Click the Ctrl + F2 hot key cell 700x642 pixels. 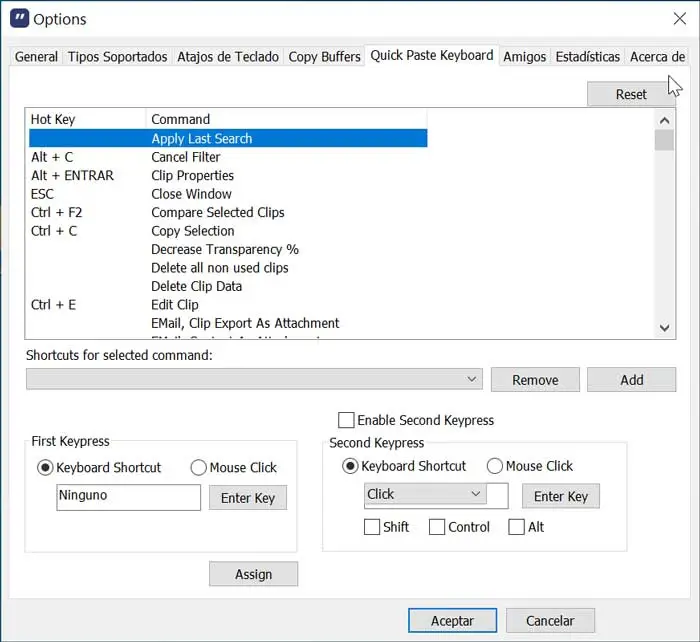[x=57, y=213]
